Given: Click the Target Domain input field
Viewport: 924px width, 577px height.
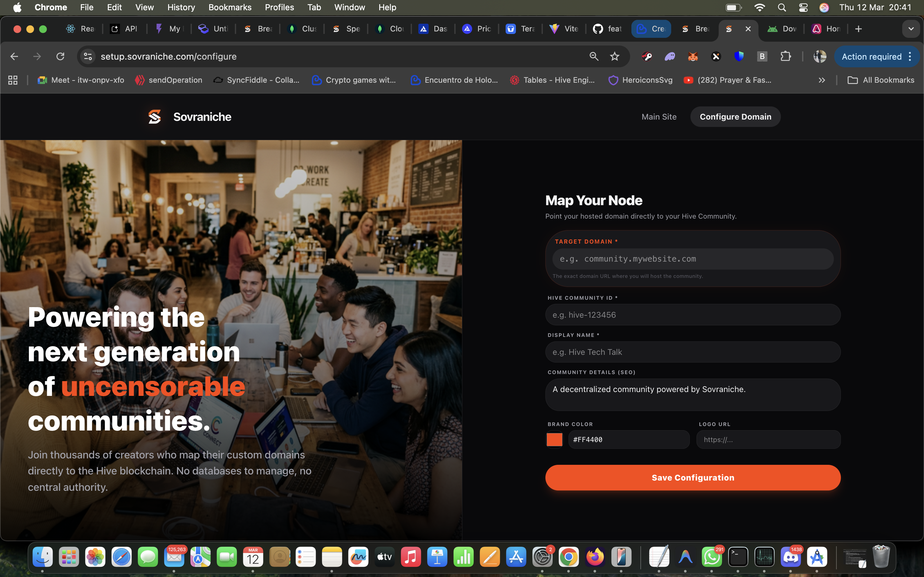Looking at the screenshot, I should click(693, 259).
